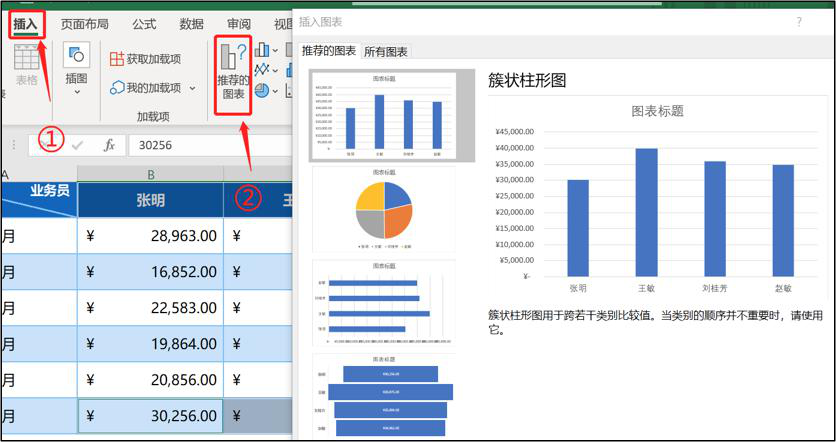Open the 页面布局 ribbon tab
Screen dimensions: 836x442
pos(84,24)
